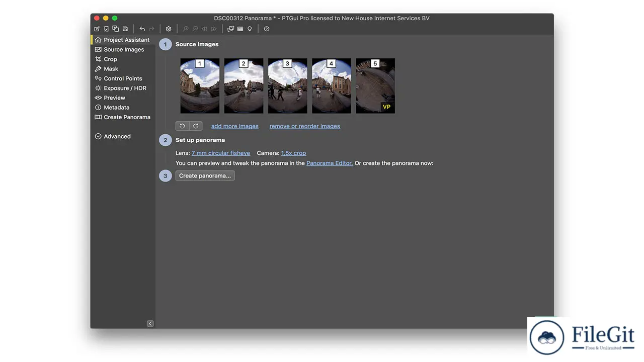The image size is (644, 362).
Task: Select source image thumbnail 3
Action: [x=287, y=86]
